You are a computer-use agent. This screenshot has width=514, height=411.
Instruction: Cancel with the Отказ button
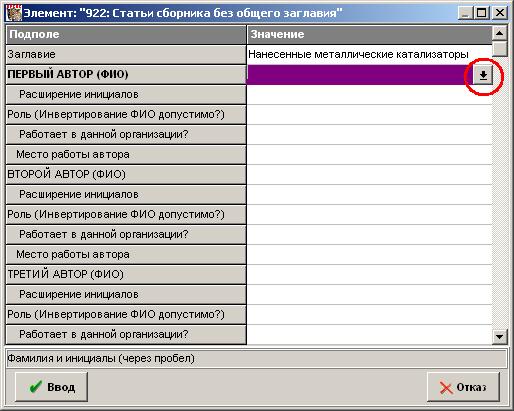pyautogui.click(x=463, y=387)
